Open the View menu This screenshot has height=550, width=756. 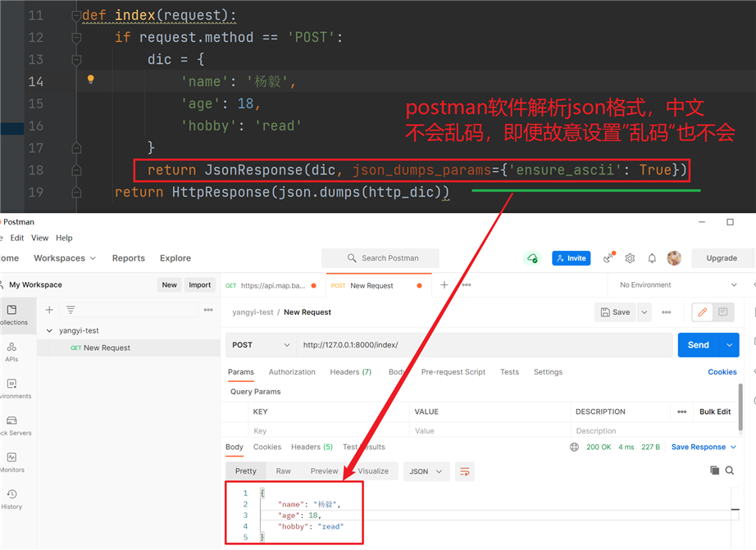point(39,238)
